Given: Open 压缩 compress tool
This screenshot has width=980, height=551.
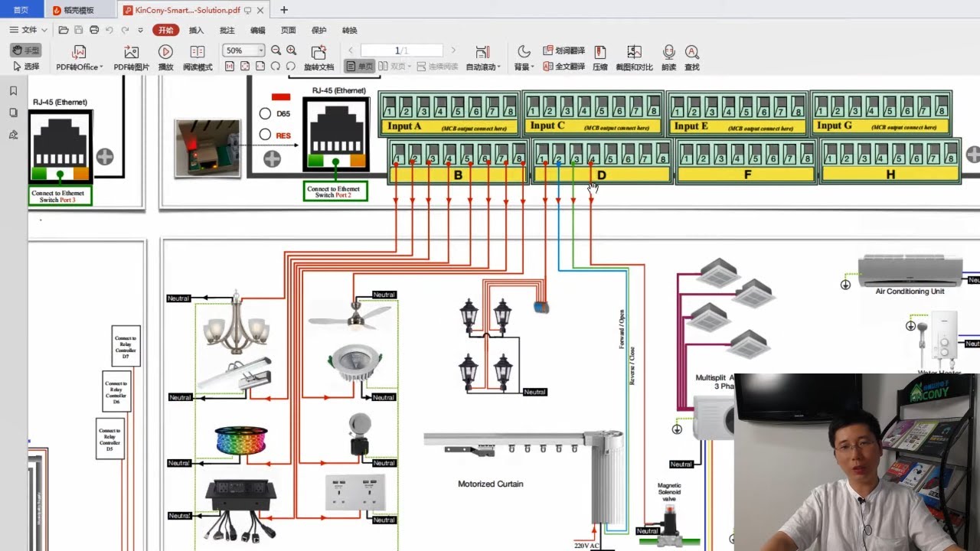Looking at the screenshot, I should click(600, 52).
